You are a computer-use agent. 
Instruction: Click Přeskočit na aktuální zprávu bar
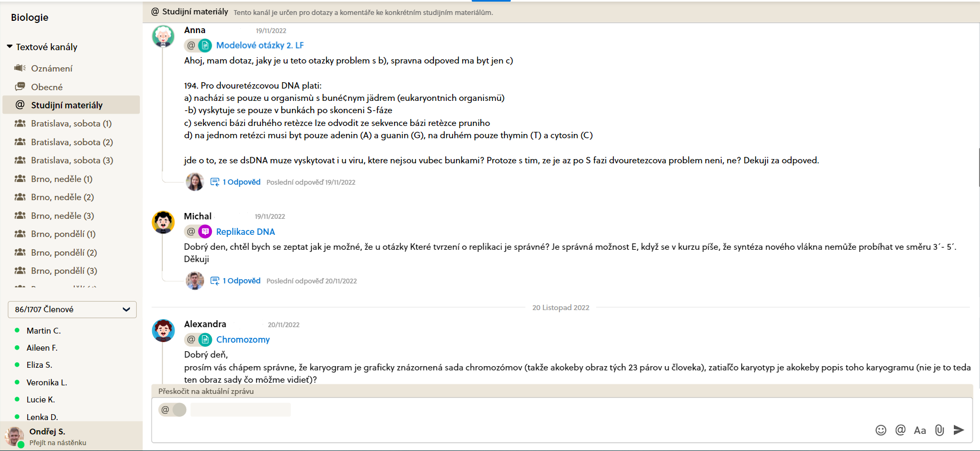(x=206, y=391)
